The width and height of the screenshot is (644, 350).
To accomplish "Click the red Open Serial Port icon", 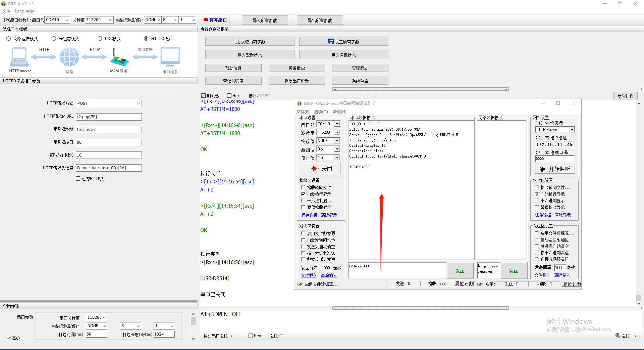I will click(206, 20).
